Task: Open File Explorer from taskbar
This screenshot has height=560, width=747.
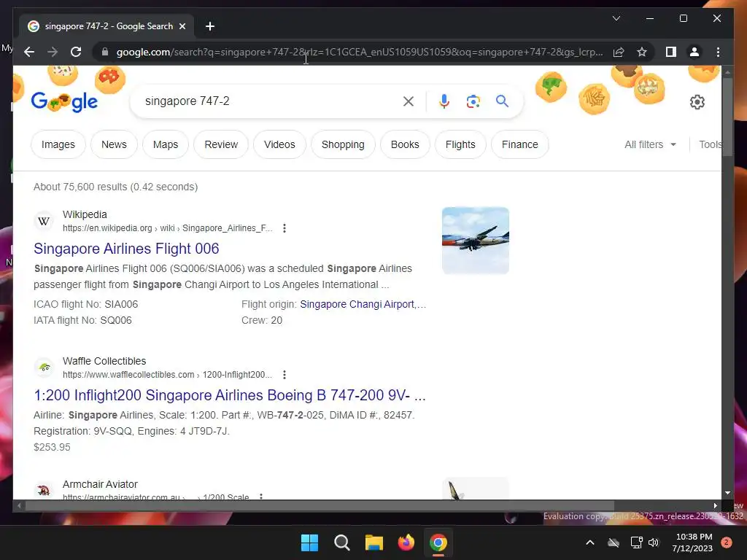Action: pyautogui.click(x=374, y=542)
